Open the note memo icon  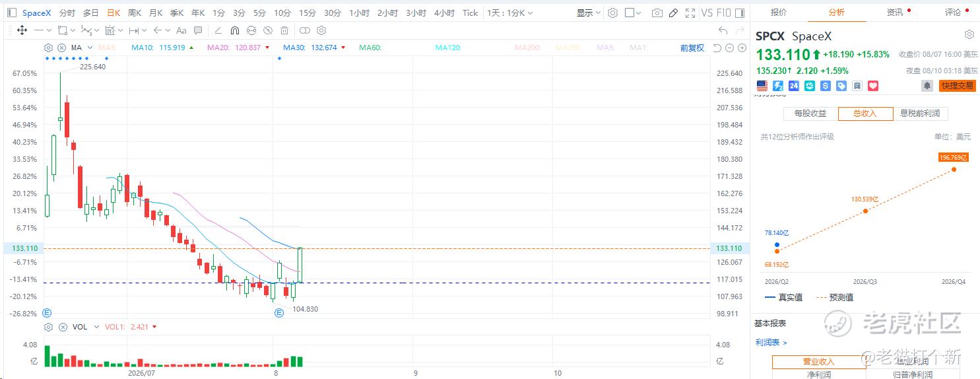tap(857, 86)
